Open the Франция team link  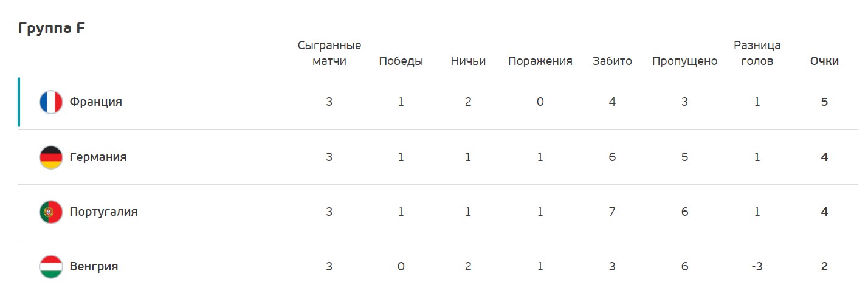click(x=95, y=102)
